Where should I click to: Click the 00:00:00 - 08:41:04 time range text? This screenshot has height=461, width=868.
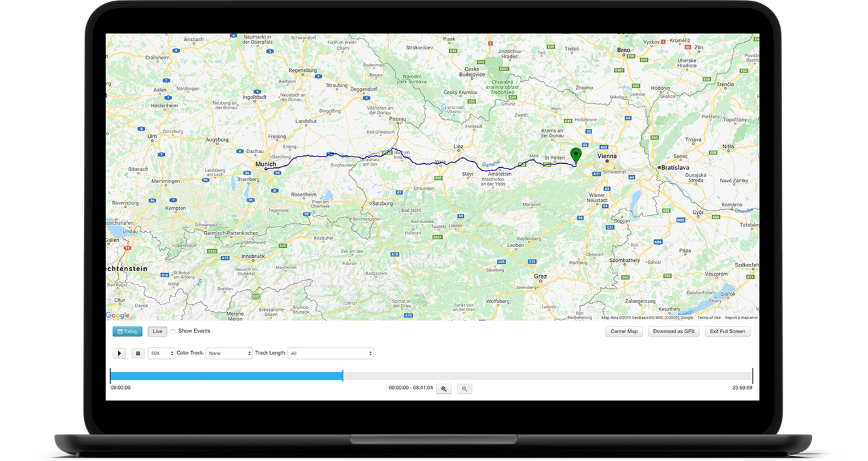pyautogui.click(x=411, y=388)
